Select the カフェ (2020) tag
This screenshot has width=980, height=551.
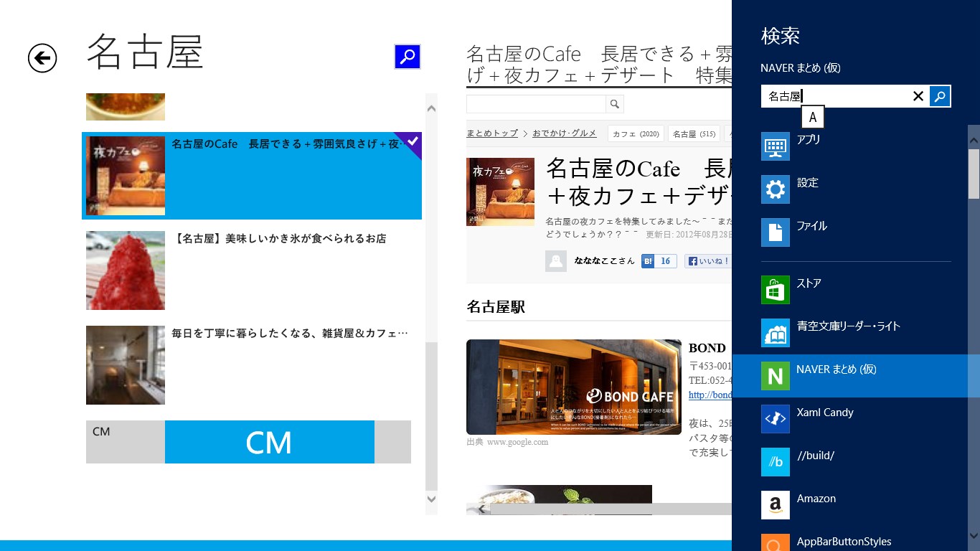636,133
